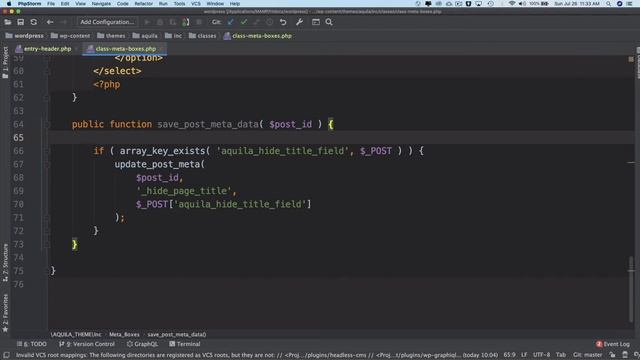The width and height of the screenshot is (640, 360).
Task: Open the LF line separator selector
Action: point(524,355)
